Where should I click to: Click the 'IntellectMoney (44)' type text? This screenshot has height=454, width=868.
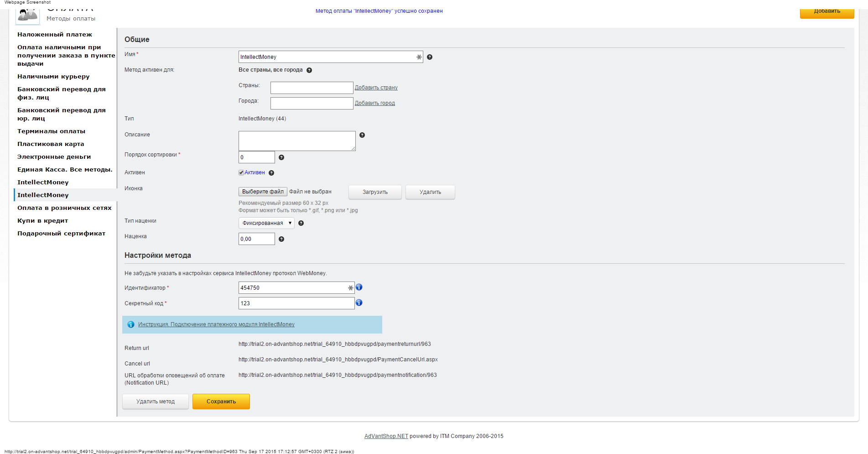(262, 119)
